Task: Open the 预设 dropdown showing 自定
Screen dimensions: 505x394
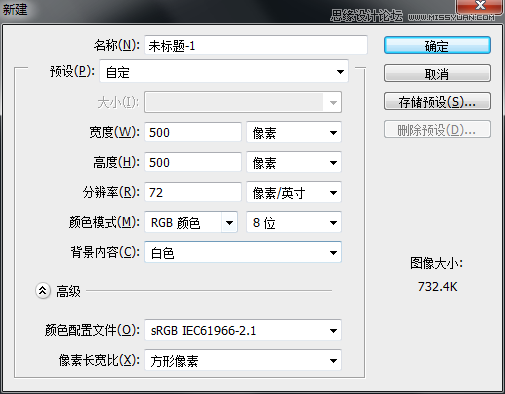Action: [224, 72]
